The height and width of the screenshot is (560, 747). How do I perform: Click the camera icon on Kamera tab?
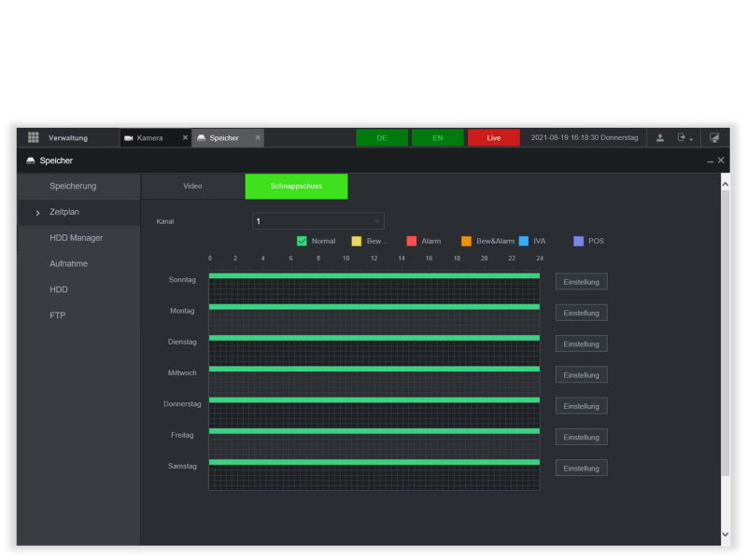(x=129, y=138)
